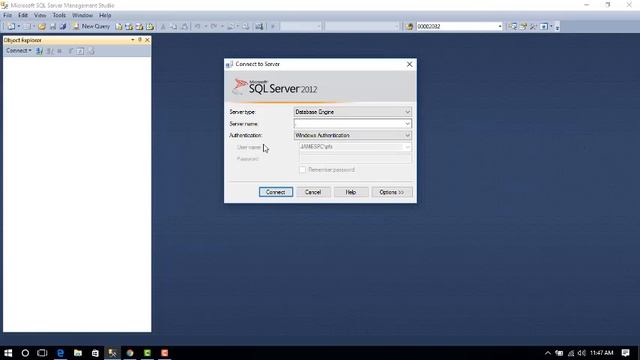Open the Connect dropdown in Object Explorer
This screenshot has width=640, height=360.
(x=19, y=51)
